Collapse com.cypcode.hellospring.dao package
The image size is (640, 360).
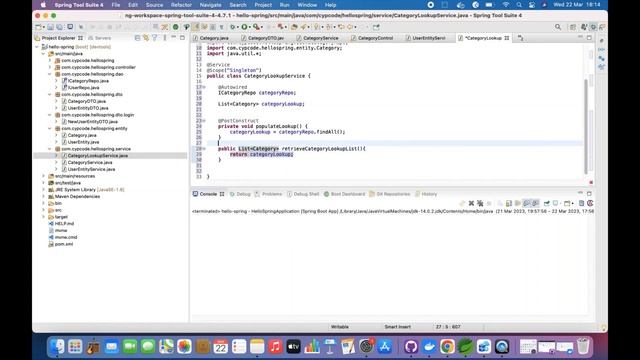coord(50,74)
